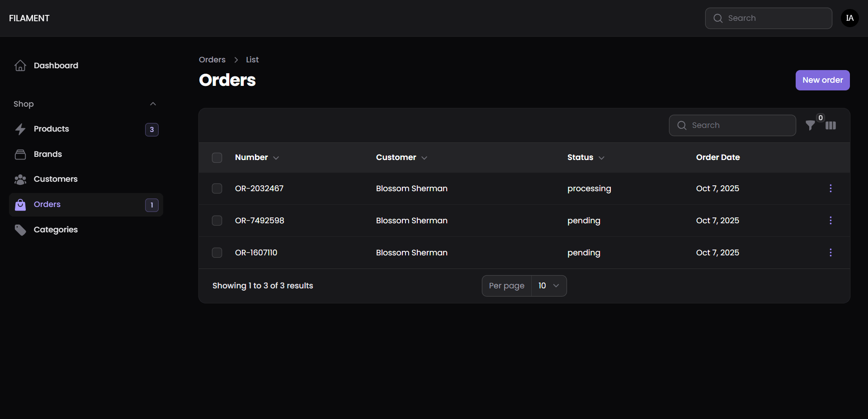
Task: Click the Products badge showing 3
Action: (152, 130)
